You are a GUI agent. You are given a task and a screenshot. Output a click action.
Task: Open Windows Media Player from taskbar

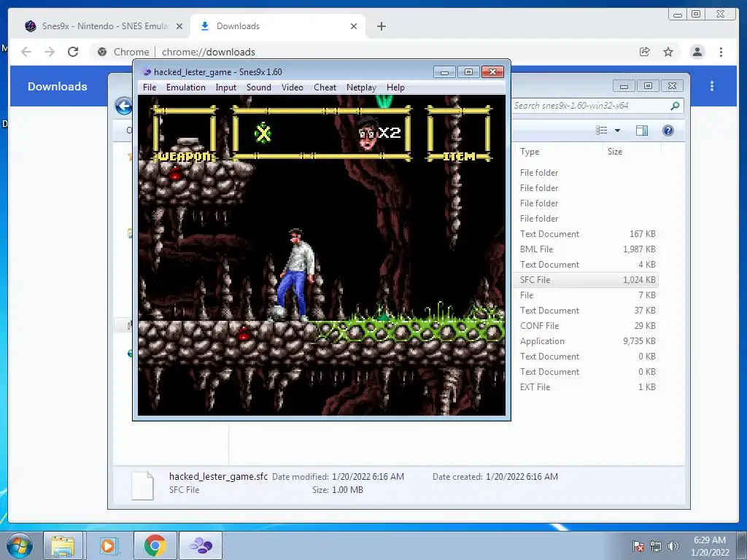pos(108,545)
